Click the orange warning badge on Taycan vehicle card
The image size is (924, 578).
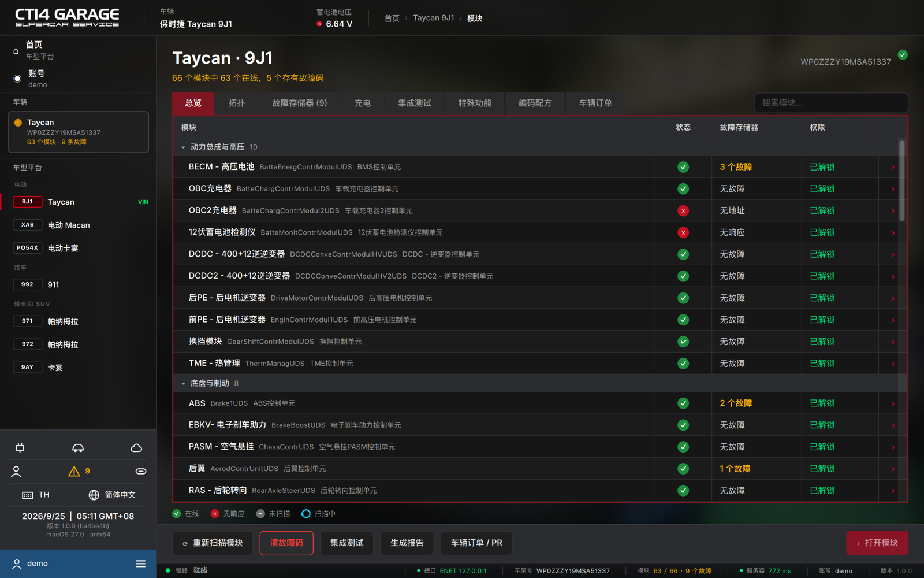click(18, 123)
